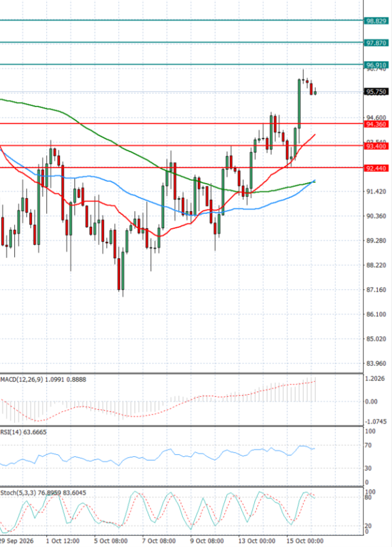Click the 90.360 price axis value

(x=376, y=216)
